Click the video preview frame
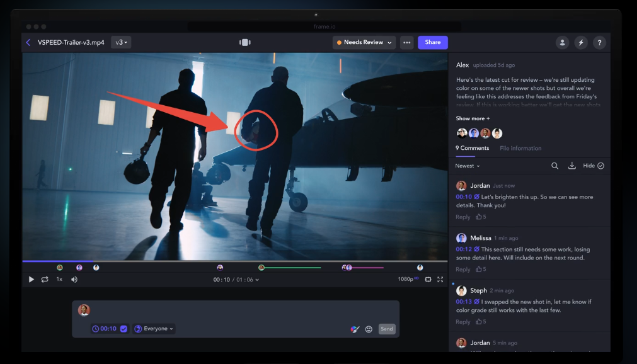This screenshot has height=364, width=637. (x=235, y=156)
